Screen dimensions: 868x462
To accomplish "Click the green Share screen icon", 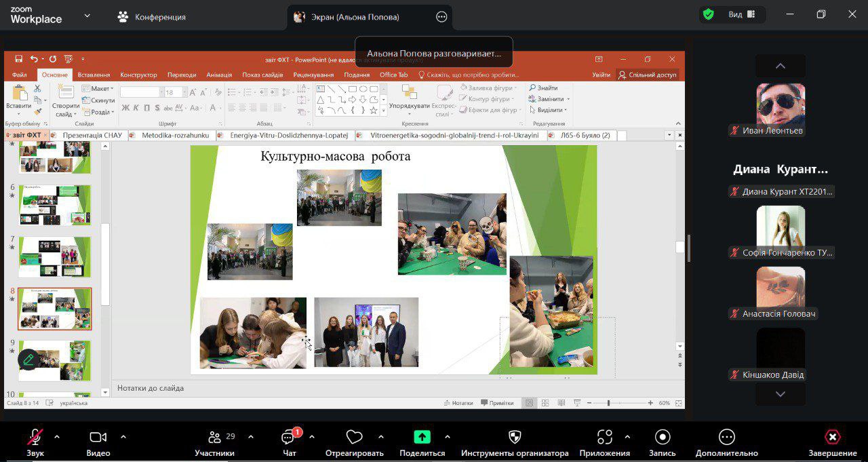I will 422,438.
